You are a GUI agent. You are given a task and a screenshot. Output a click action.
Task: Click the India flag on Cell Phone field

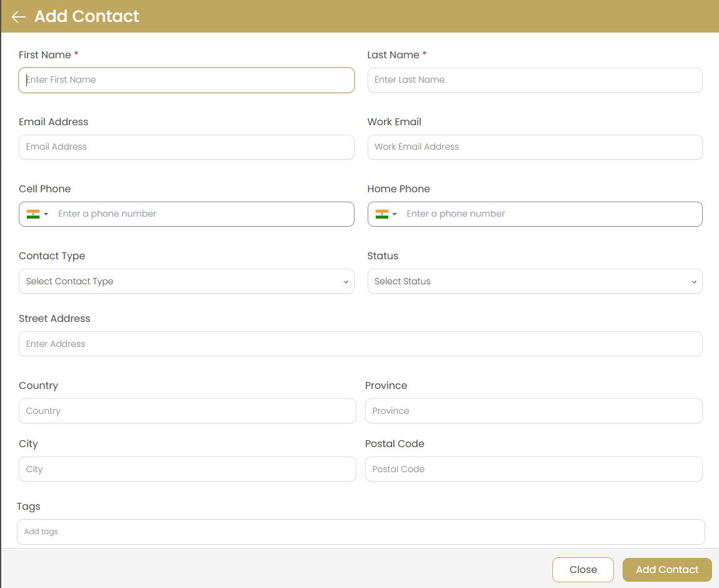coord(33,214)
